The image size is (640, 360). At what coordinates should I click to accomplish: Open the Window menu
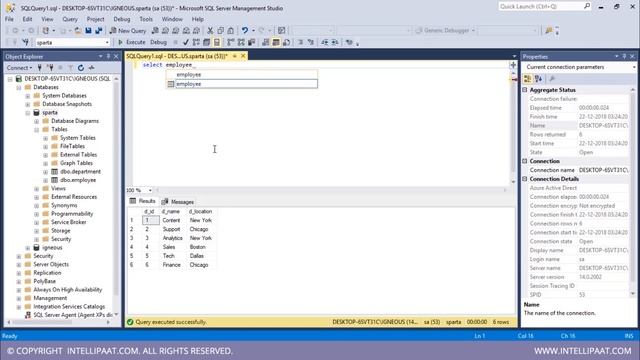(172, 19)
